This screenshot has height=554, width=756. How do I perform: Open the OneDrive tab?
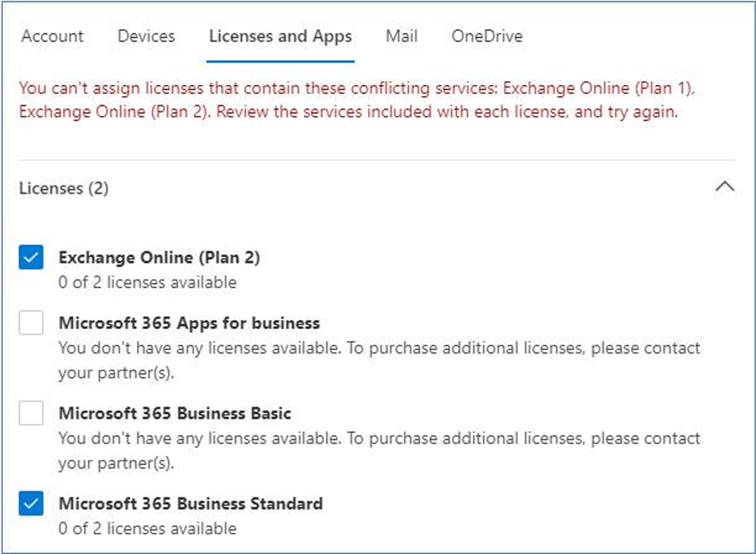point(487,36)
